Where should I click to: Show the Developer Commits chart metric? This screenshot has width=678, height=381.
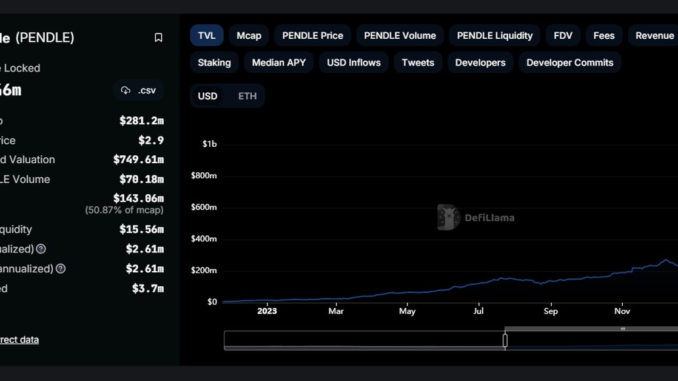tap(570, 63)
